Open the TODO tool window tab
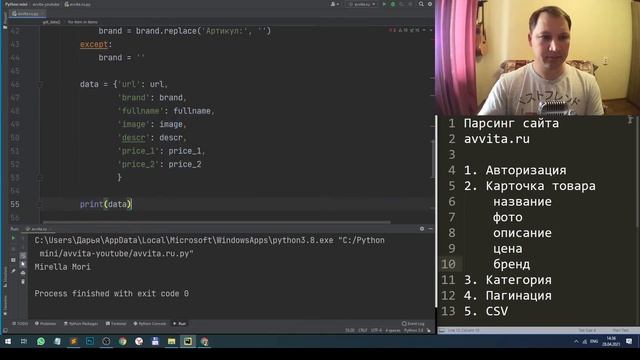The height and width of the screenshot is (360, 640). 20,324
